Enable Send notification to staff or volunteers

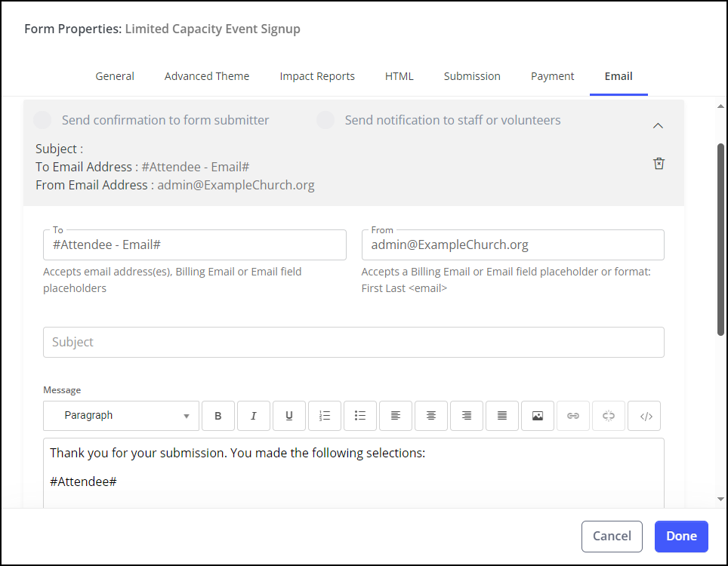point(325,119)
